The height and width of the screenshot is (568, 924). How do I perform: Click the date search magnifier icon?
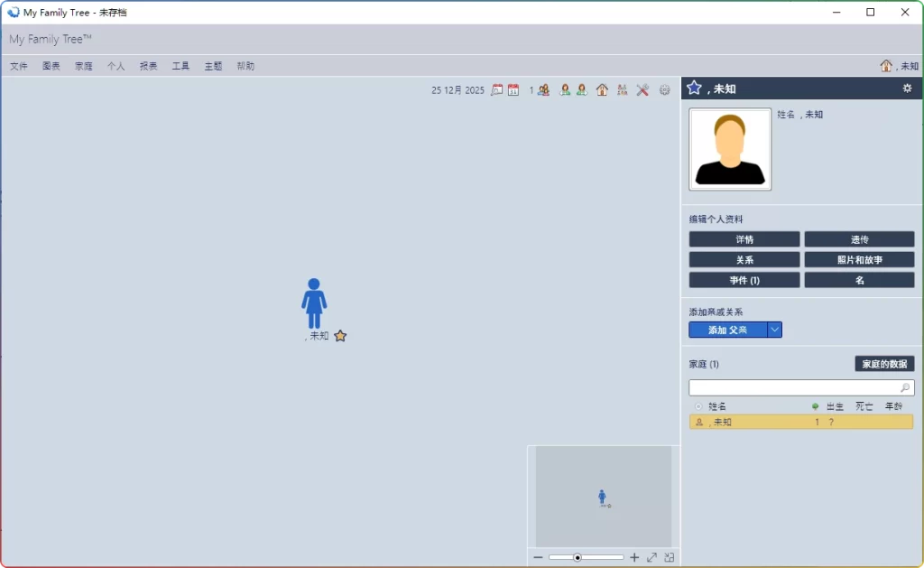click(497, 90)
